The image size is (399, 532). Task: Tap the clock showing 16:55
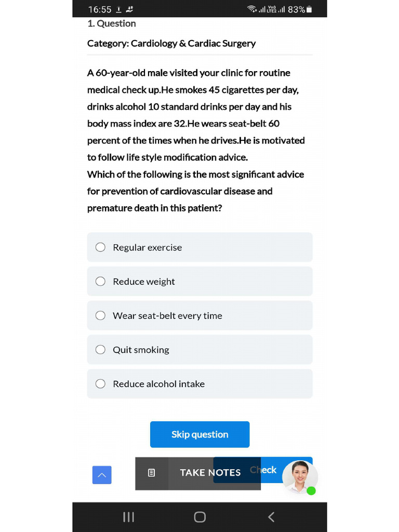tap(100, 9)
